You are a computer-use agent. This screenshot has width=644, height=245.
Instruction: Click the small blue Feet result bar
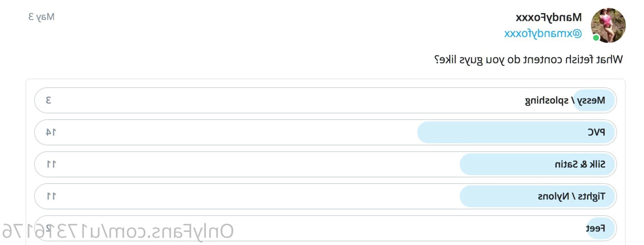(601, 228)
